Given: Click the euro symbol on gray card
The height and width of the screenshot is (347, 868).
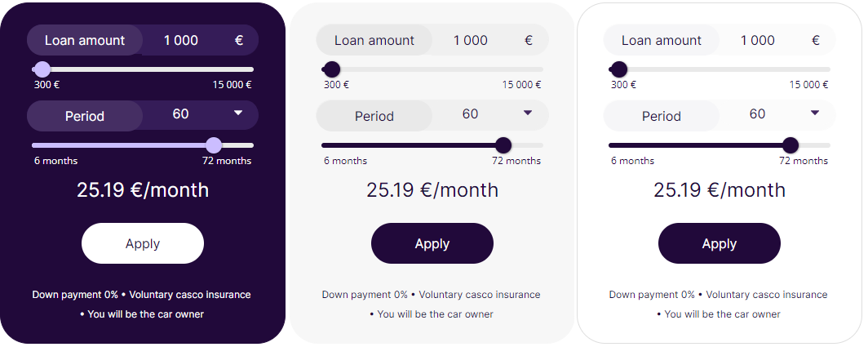Looking at the screenshot, I should [x=529, y=40].
